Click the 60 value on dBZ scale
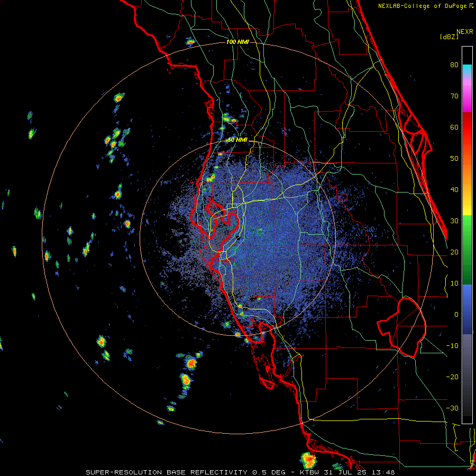 point(454,127)
